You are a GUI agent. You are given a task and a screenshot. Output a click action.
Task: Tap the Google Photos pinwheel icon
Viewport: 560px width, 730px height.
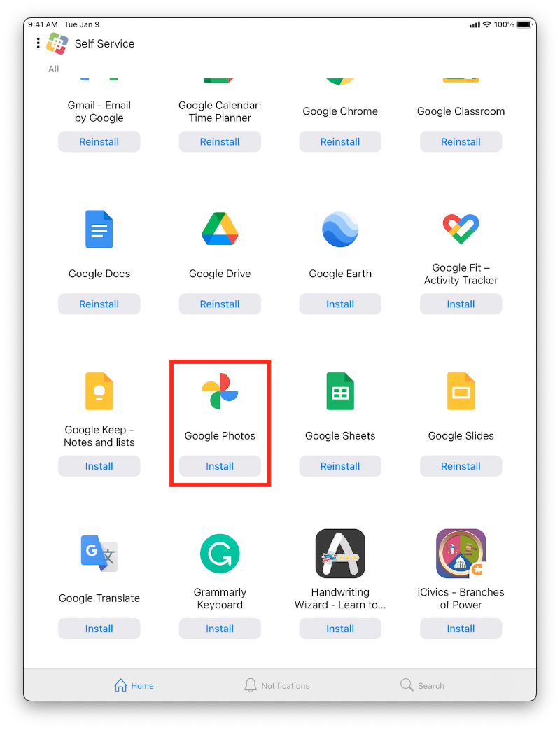click(220, 391)
